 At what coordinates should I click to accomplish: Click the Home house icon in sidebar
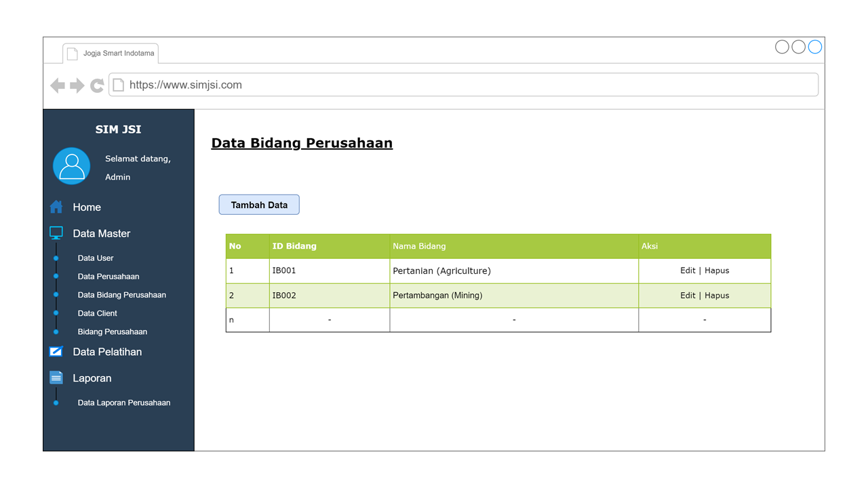[x=56, y=207]
